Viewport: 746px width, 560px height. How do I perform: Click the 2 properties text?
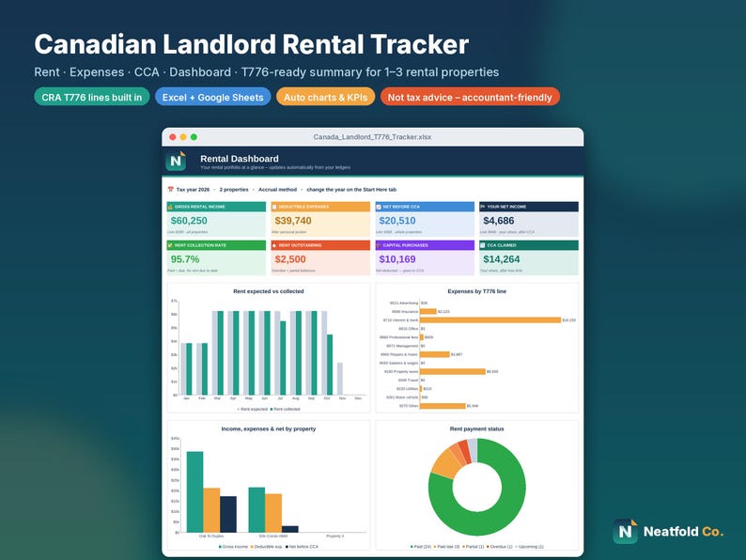click(x=234, y=190)
